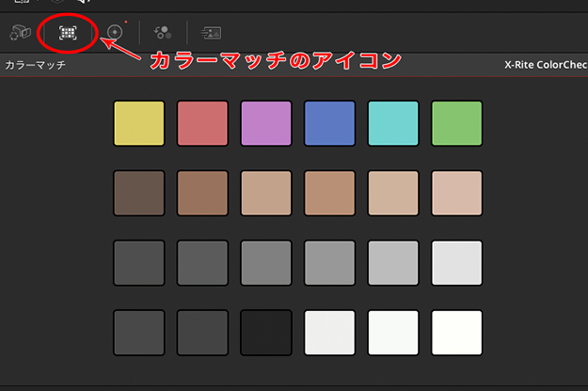Expand the X-Rite ColorChecker chart dropdown
Viewport: 588px width, 391px height.
click(x=546, y=66)
